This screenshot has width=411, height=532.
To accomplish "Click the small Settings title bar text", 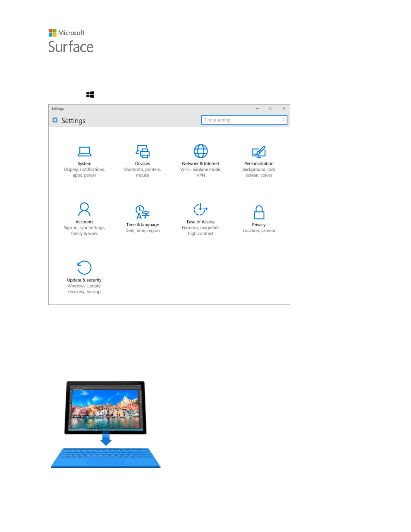I will pos(57,108).
